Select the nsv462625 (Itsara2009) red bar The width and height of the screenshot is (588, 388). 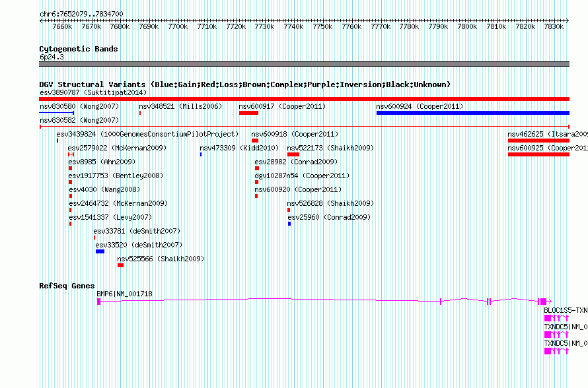[538, 141]
